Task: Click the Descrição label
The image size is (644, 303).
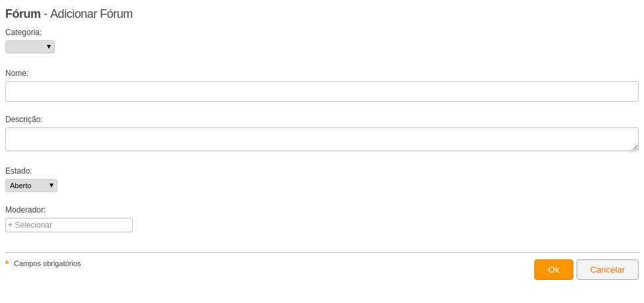Action: coord(24,119)
